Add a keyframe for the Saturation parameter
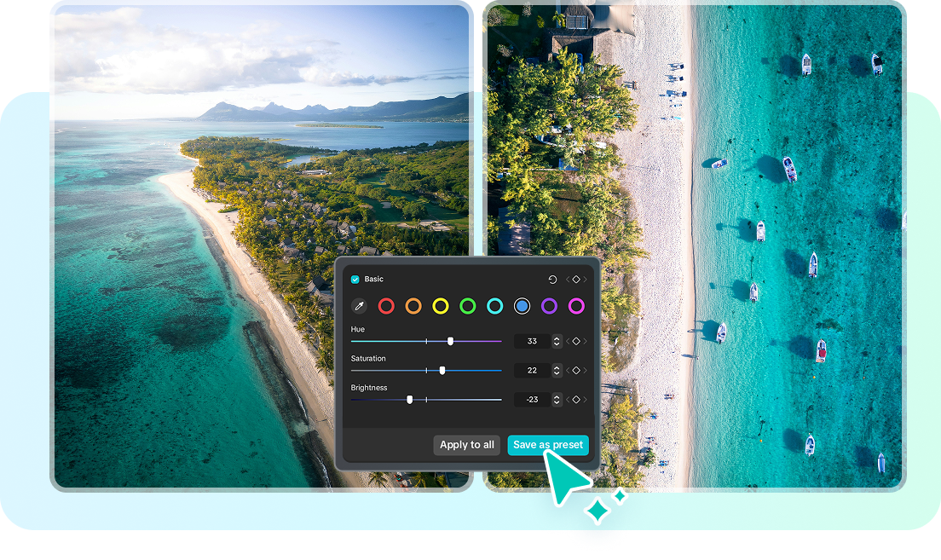This screenshot has height=560, width=941. point(576,370)
